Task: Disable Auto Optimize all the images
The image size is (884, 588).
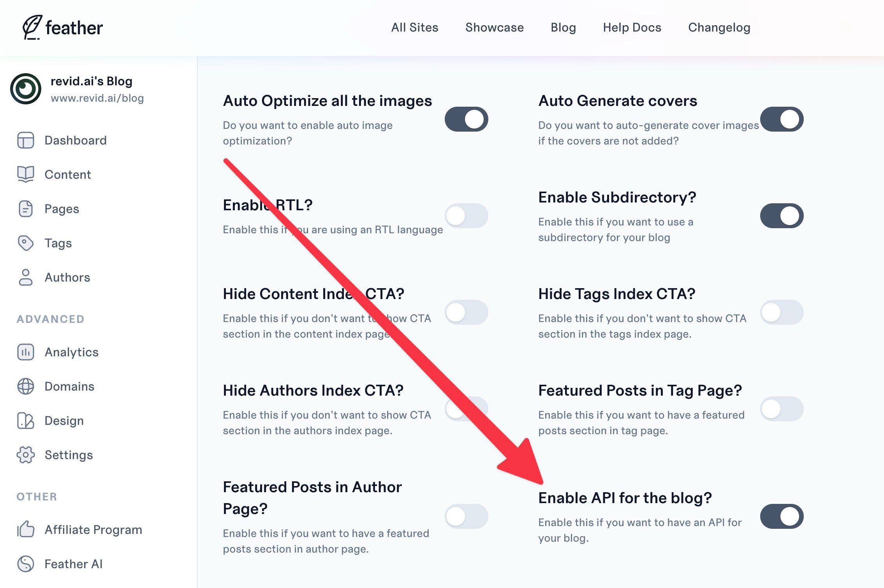Action: tap(466, 119)
